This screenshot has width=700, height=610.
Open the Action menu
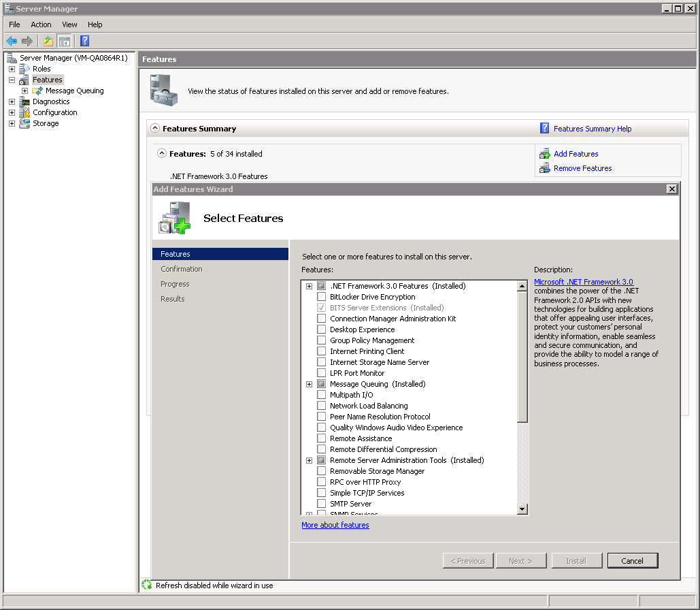click(x=41, y=25)
